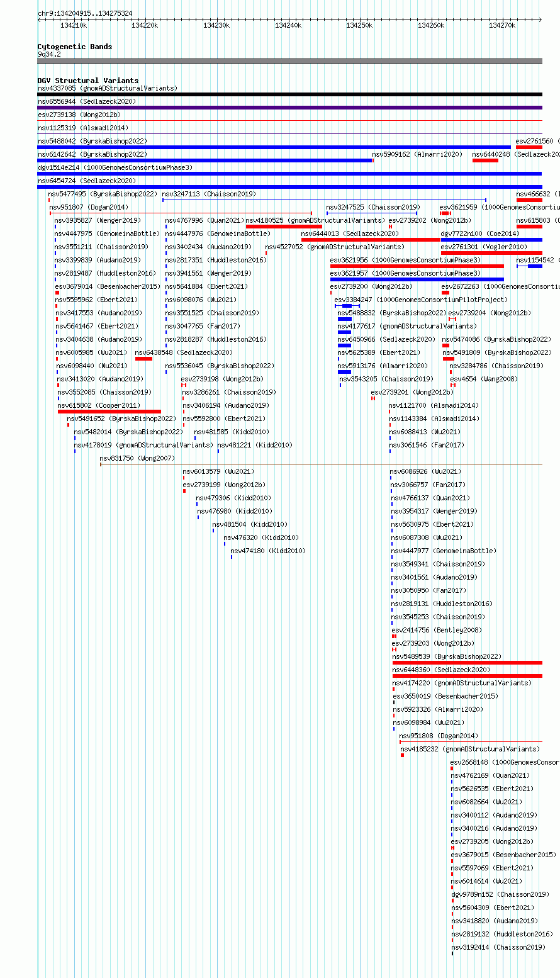
Task: Open variant nsv6556944 (Sedlazeck2020) label
Action: click(x=87, y=101)
